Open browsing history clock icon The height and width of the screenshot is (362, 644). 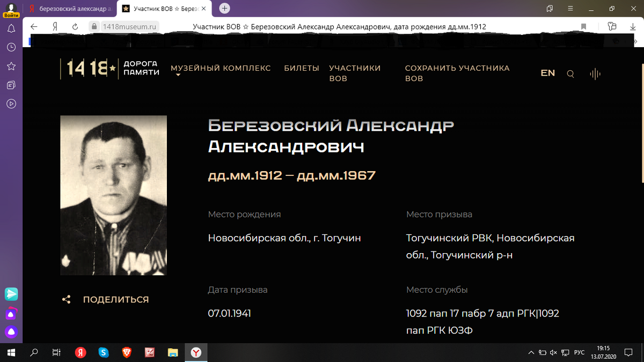pos(11,47)
